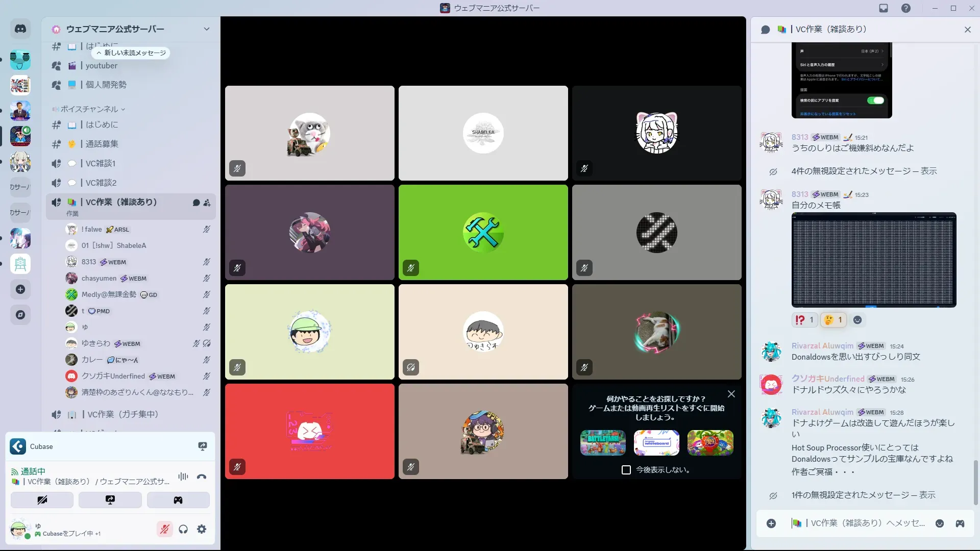Disconnect from the voice call
This screenshot has width=980, height=551.
click(202, 477)
